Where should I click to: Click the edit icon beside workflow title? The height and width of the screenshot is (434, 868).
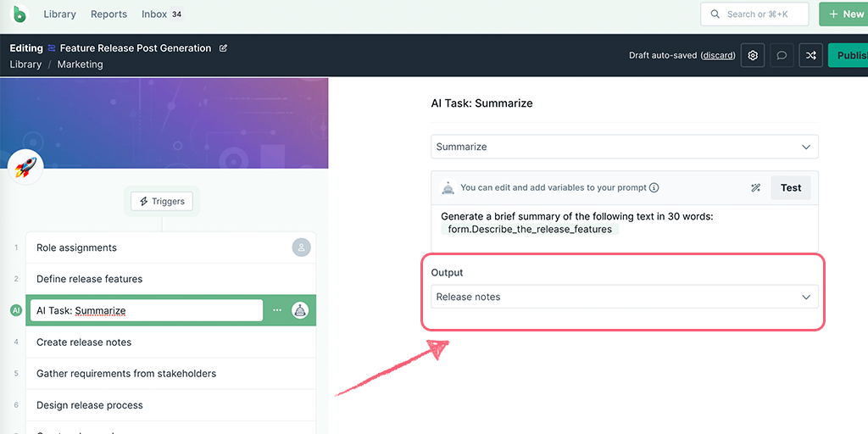tap(224, 48)
